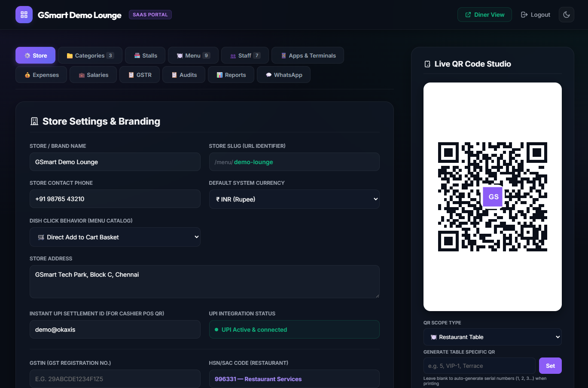The image size is (588, 388).
Task: Click into the Store Address textarea
Action: [x=204, y=281]
